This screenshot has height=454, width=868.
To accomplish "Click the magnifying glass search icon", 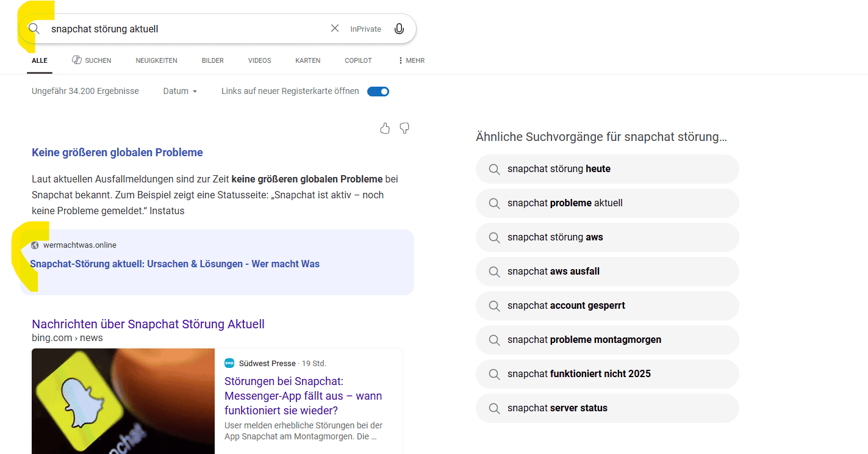I will click(34, 28).
